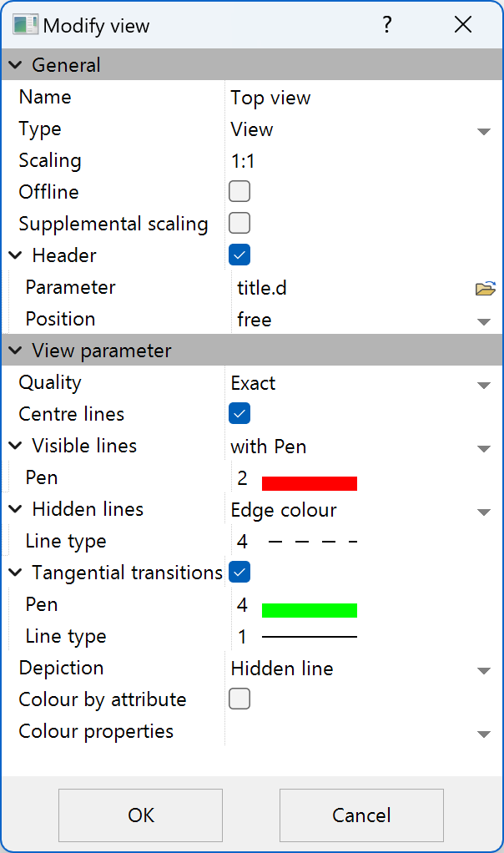Uncheck the Centre lines option
Image resolution: width=504 pixels, height=853 pixels.
239,413
